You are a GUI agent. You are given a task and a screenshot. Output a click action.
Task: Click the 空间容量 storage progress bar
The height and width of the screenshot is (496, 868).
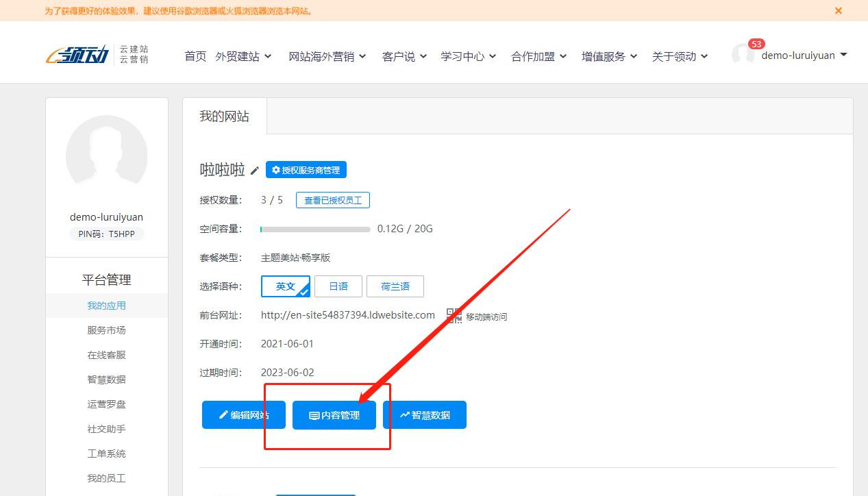tap(315, 229)
